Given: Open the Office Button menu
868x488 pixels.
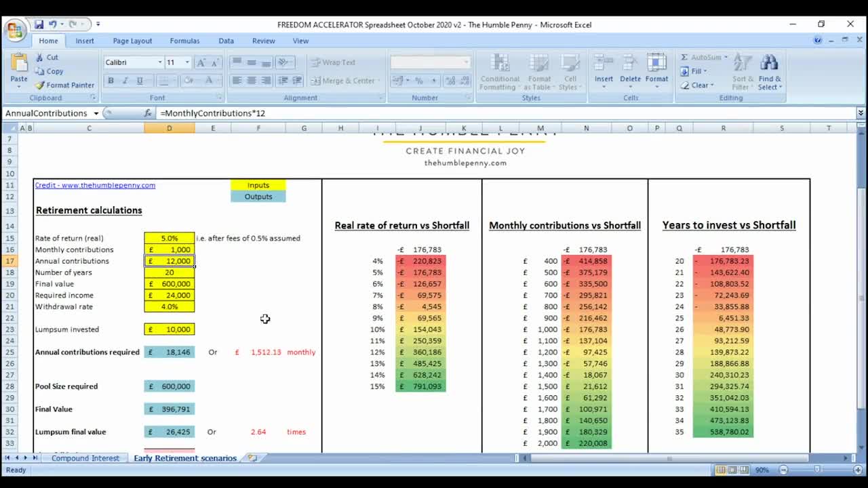Looking at the screenshot, I should [15, 30].
